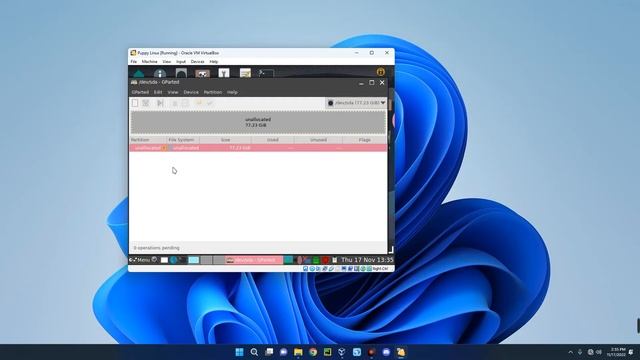
Task: Select the unallocated 77.23 GiB disk graphic block
Action: tap(258, 122)
